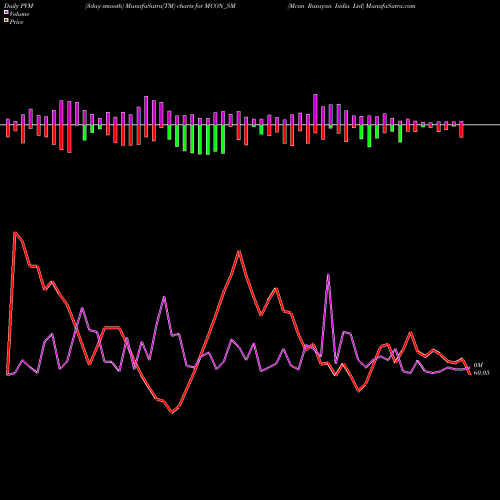Screen dimensions: 500x500
Task: Click the 0M volume value label
Action: pyautogui.click(x=478, y=365)
